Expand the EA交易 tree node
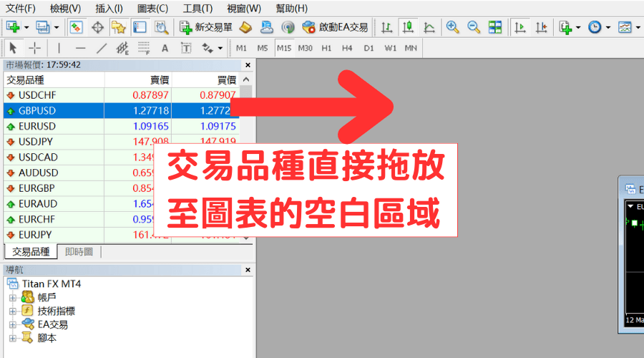Viewport: 644px width, 358px height. (13, 325)
